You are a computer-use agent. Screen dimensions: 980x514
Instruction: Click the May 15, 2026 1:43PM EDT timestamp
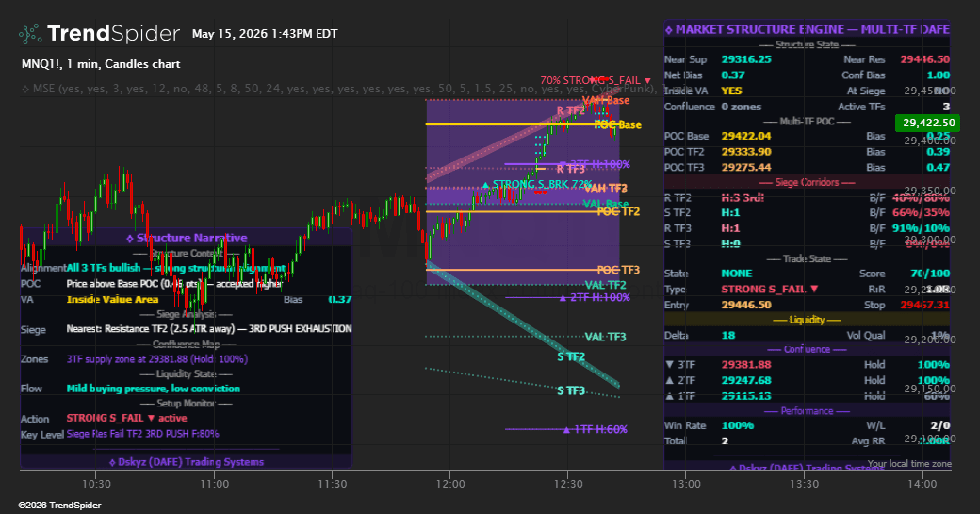point(265,34)
